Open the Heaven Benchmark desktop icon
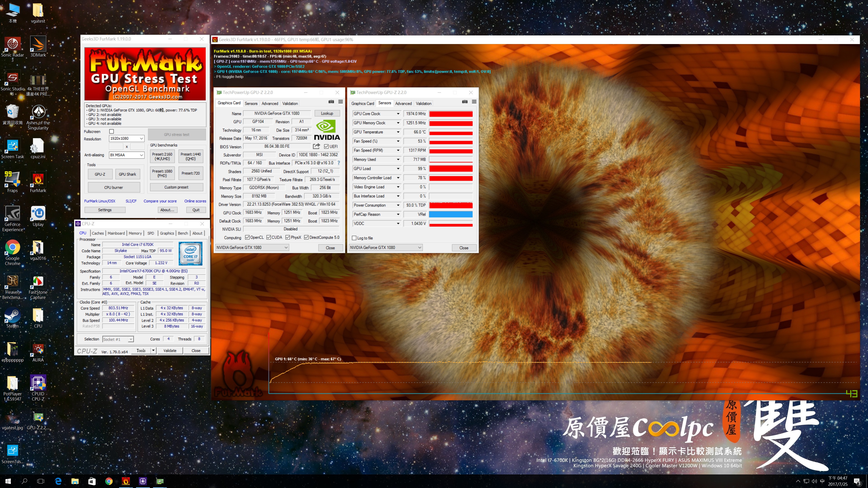Screen dimensions: 868x488 (x=12, y=287)
